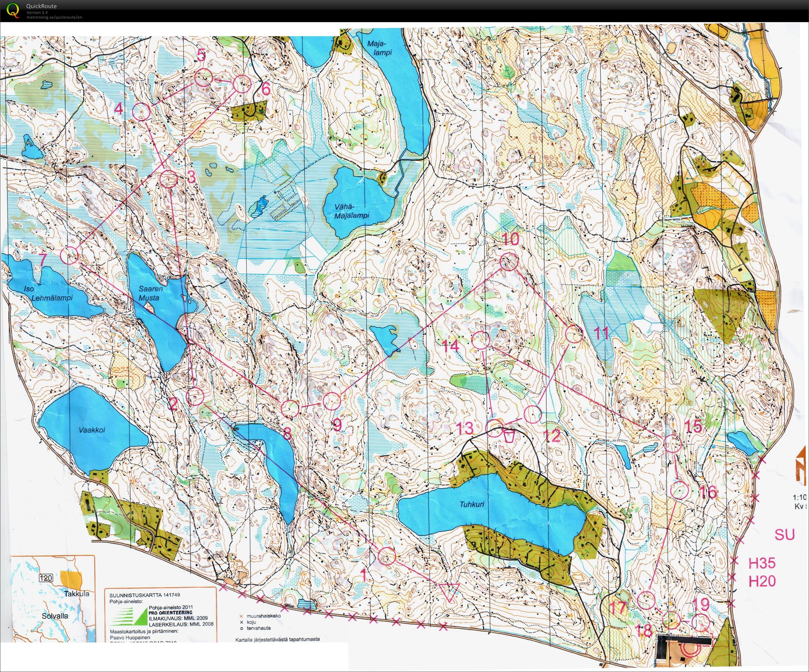
Task: Click the road 120 sign
Action: coord(46,578)
